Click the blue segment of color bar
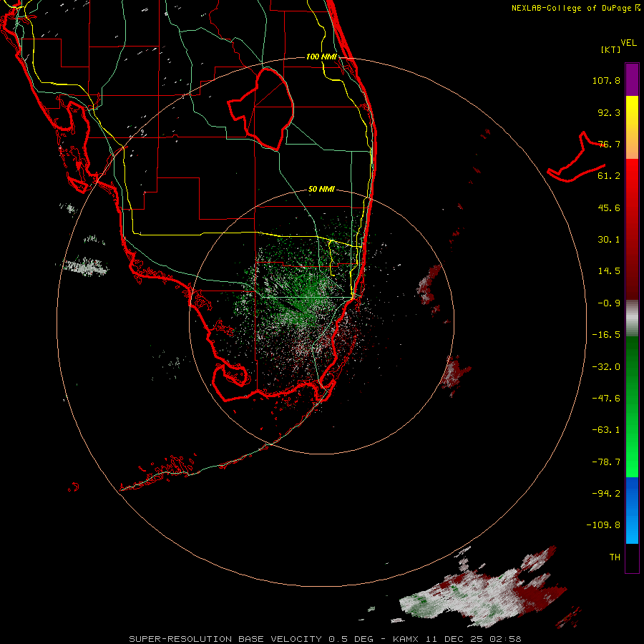Image resolution: width=644 pixels, height=644 pixels. tap(632, 510)
